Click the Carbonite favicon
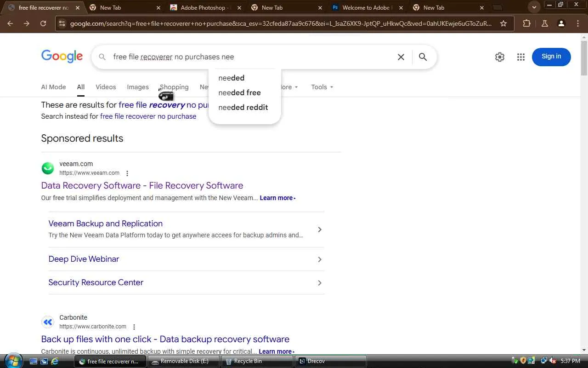Image resolution: width=588 pixels, height=368 pixels. click(48, 322)
